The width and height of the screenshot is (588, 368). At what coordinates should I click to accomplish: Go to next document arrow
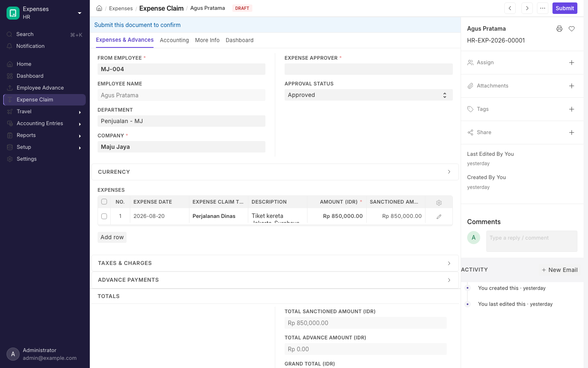point(527,8)
